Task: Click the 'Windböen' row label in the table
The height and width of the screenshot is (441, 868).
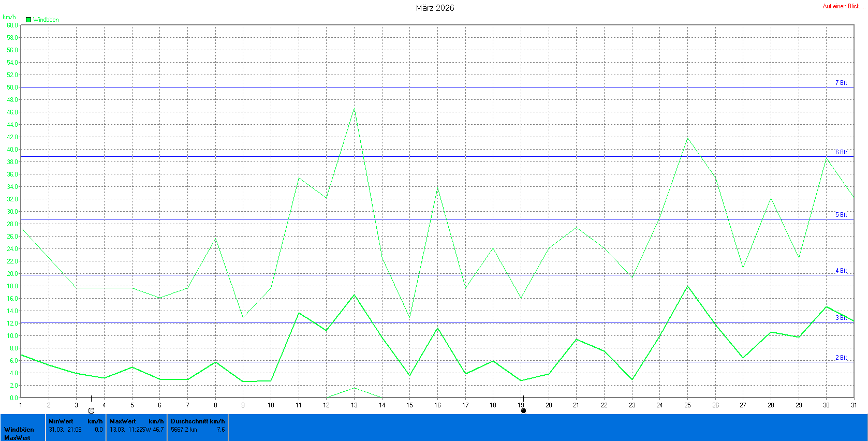Action: pos(19,430)
